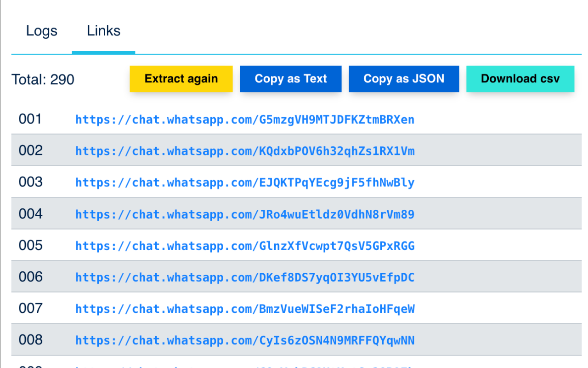This screenshot has width=588, height=368.
Task: Open the link ending in RX1Vm
Action: (x=245, y=151)
